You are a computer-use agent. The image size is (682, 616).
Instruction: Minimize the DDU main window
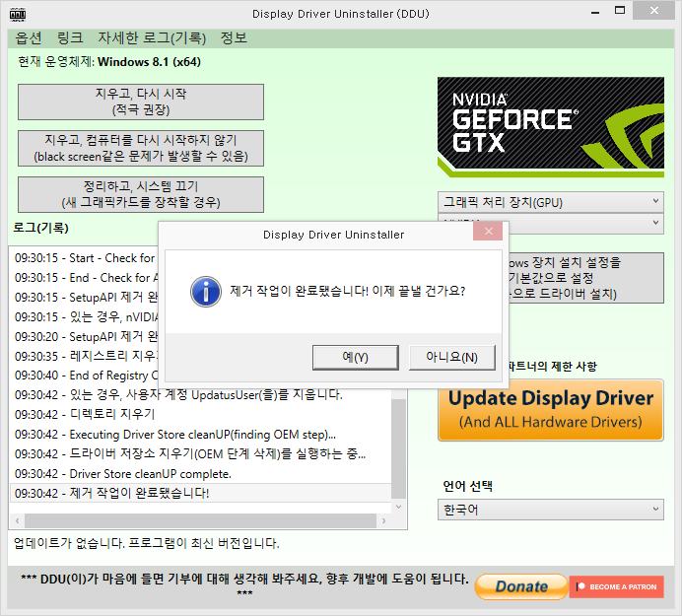click(595, 12)
